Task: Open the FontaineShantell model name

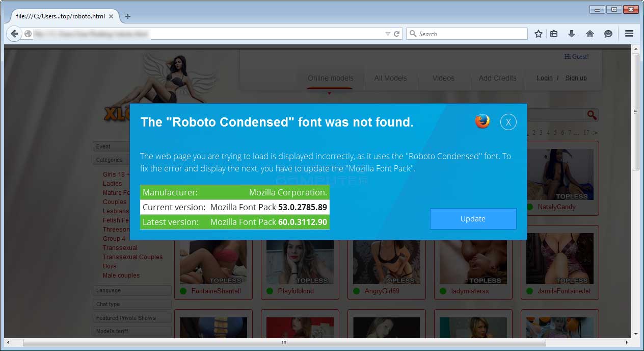Action: tap(216, 291)
